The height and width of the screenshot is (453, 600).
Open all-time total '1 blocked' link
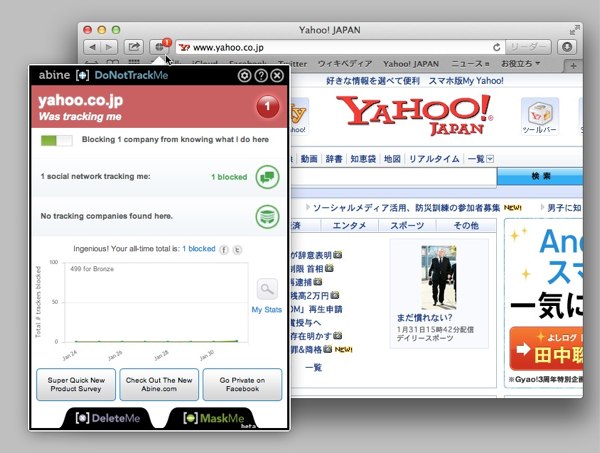point(199,249)
